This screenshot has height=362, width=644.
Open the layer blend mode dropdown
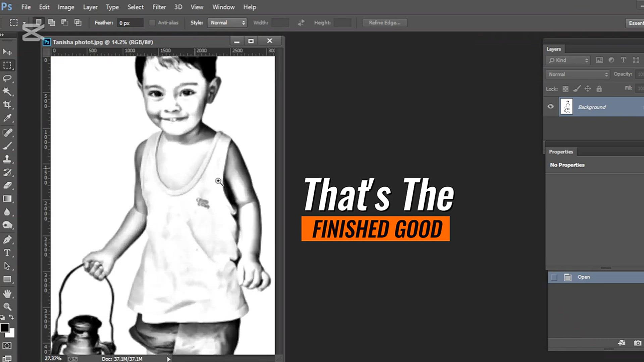point(578,74)
